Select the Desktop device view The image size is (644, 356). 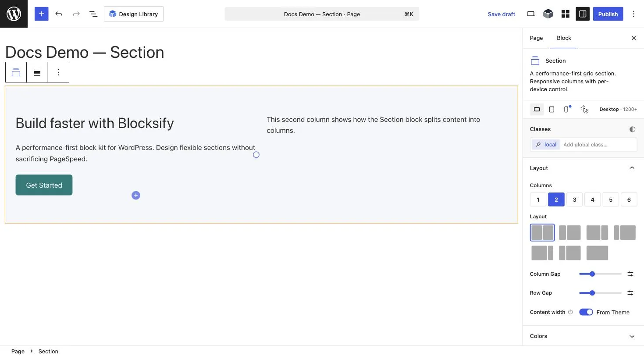[537, 109]
